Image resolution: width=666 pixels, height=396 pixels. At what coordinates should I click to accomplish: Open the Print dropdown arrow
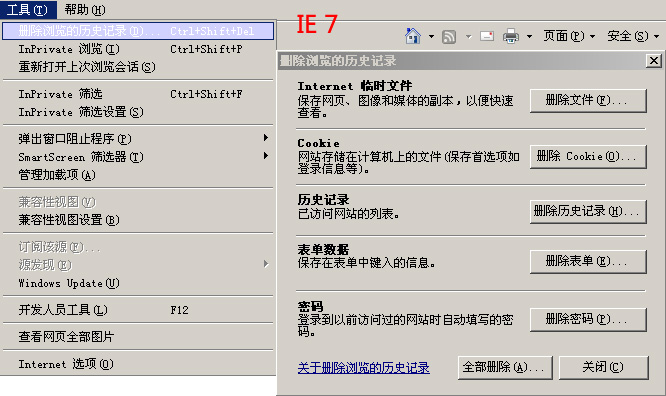coord(529,37)
